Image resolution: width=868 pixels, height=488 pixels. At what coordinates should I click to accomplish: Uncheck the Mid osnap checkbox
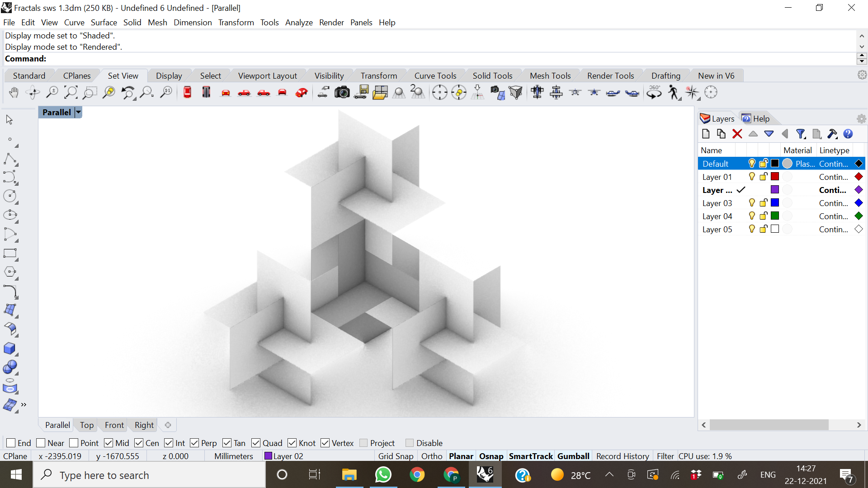(x=108, y=443)
